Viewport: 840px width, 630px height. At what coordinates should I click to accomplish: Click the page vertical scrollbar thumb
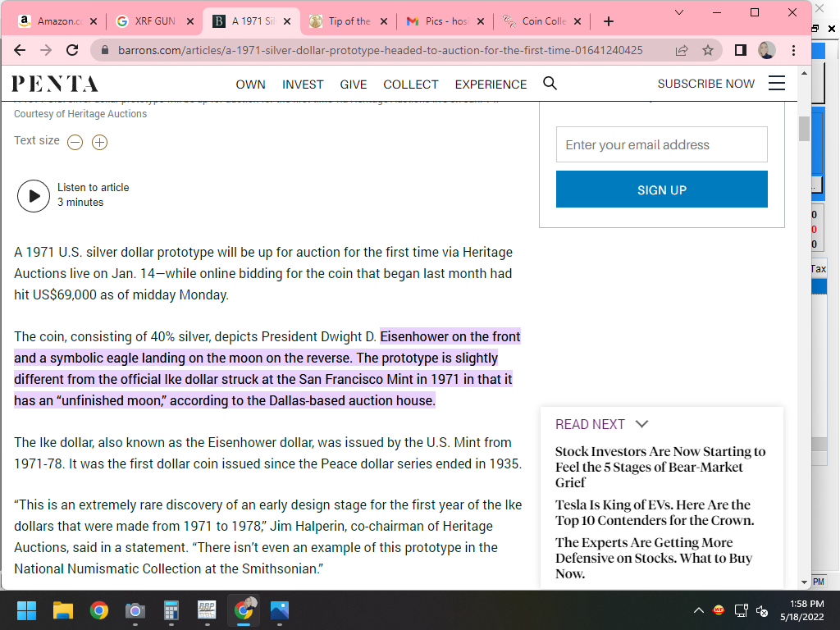[x=804, y=129]
